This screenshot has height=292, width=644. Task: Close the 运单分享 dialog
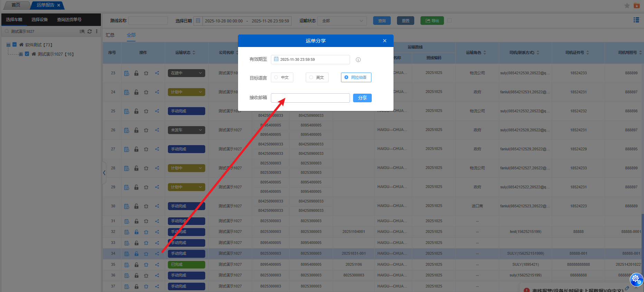[x=385, y=41]
